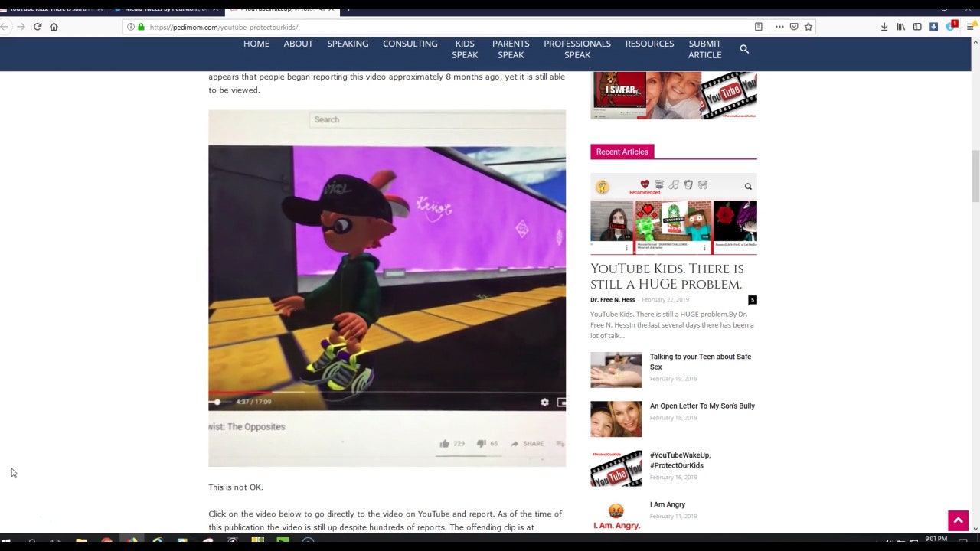980x551 pixels.
Task: Click the thumbs-up icon in video image
Action: [444, 444]
